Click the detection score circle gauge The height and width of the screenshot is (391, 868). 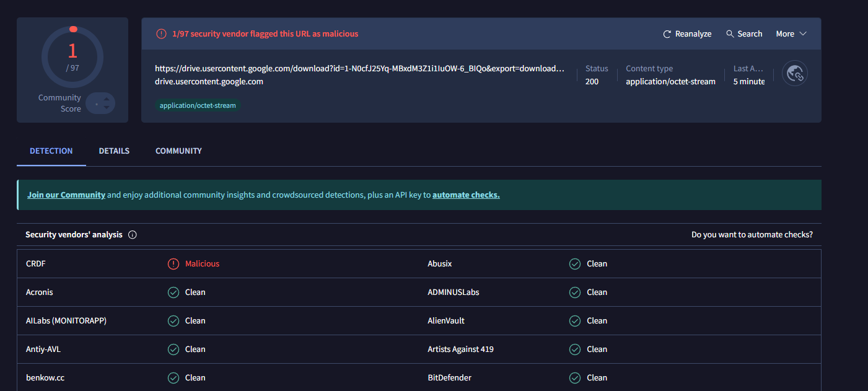pos(72,57)
